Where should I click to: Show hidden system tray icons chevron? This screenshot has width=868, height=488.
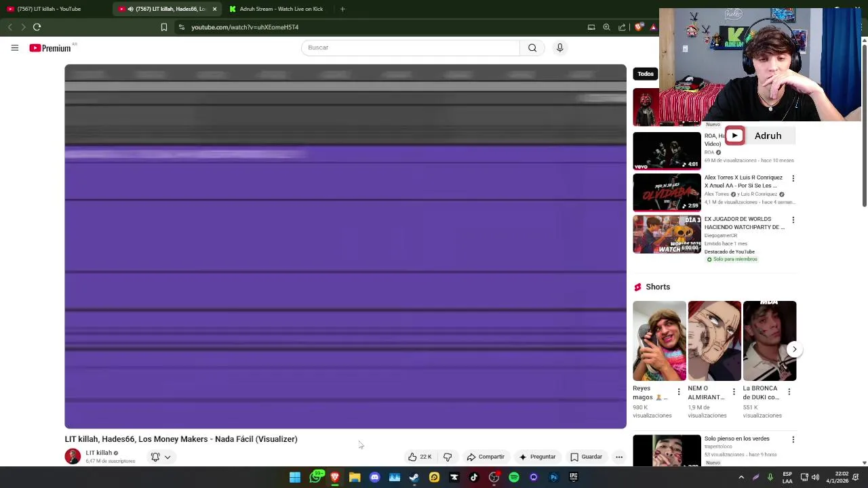(741, 477)
